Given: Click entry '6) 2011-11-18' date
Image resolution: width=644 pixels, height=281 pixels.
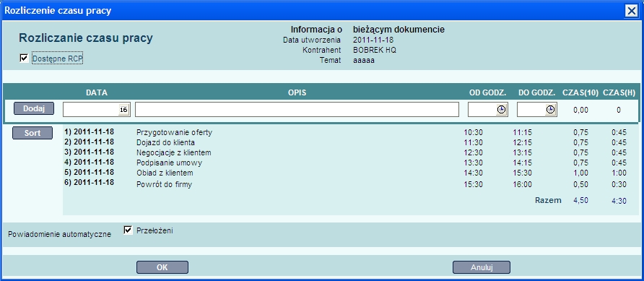Looking at the screenshot, I should (x=89, y=182).
